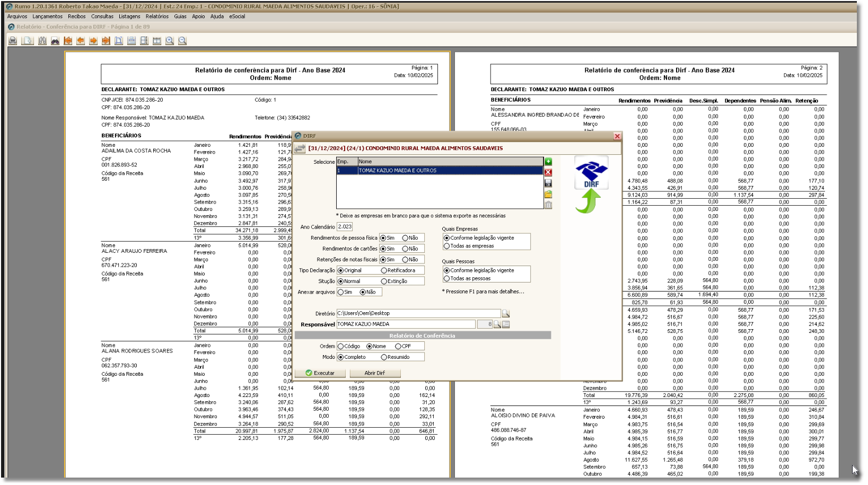Open the Guias menu
Viewport: 868px width, 485px height.
coord(180,16)
